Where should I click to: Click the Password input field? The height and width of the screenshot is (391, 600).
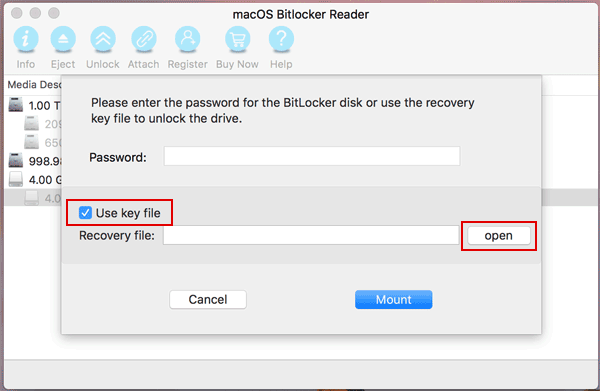[312, 156]
